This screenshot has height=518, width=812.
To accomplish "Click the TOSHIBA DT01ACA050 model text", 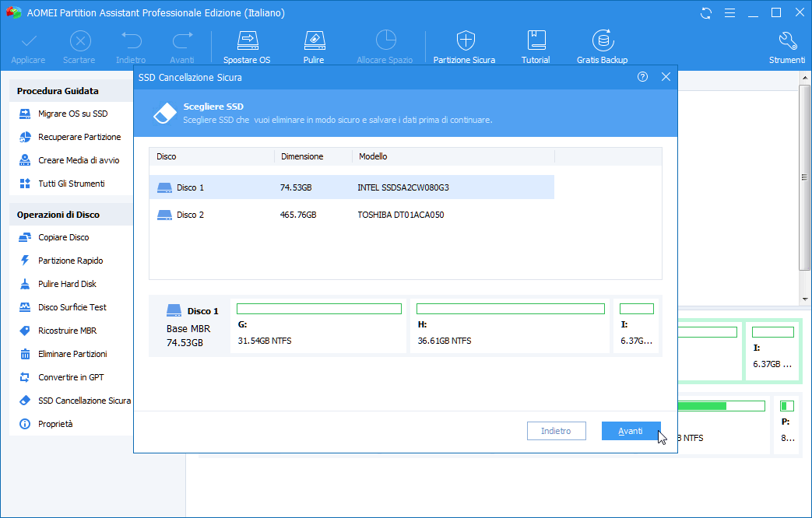I will (x=401, y=215).
